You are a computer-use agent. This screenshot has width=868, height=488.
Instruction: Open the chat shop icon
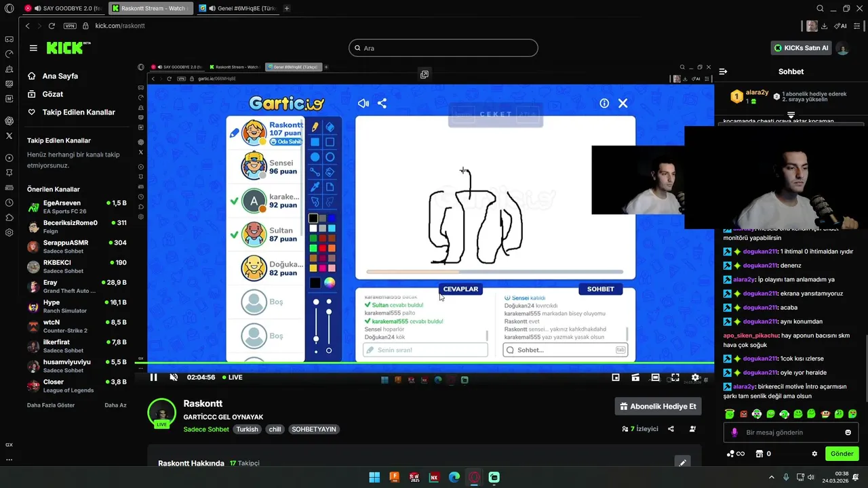coord(759,454)
